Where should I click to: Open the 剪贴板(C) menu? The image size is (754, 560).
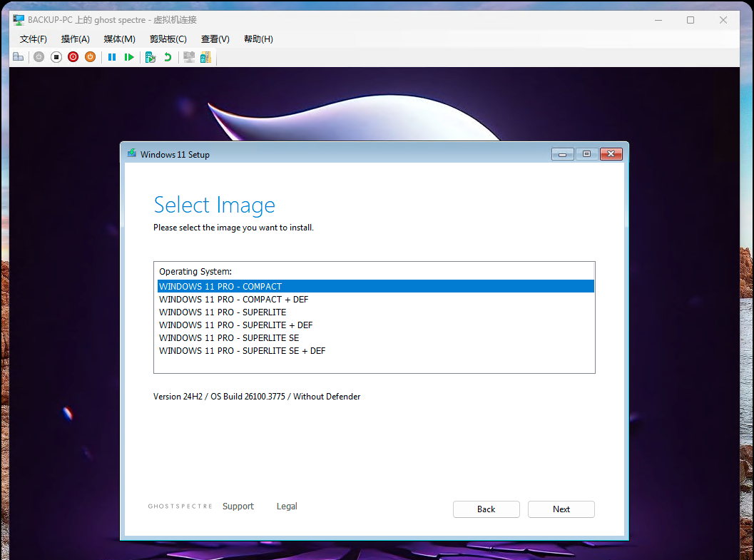pos(168,39)
